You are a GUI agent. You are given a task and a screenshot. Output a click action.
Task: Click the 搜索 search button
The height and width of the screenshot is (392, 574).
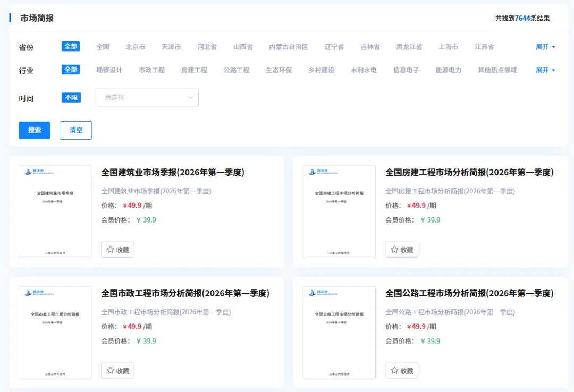(x=34, y=130)
